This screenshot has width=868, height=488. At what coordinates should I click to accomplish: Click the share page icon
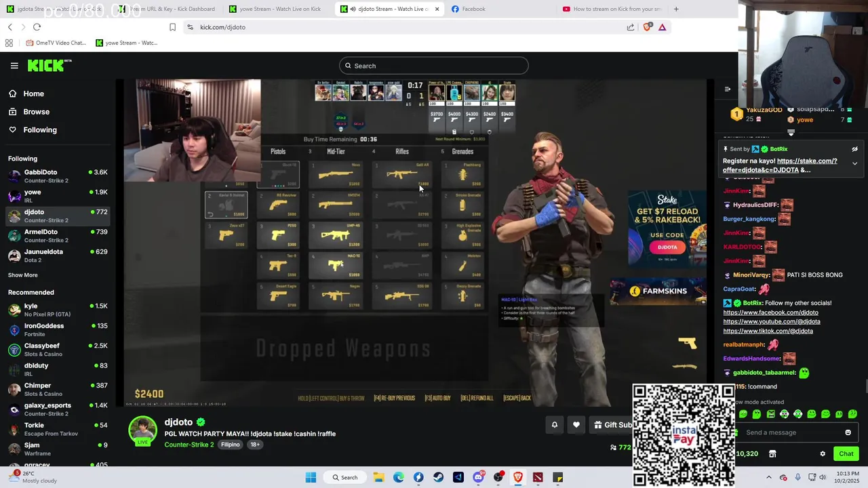[x=631, y=27]
